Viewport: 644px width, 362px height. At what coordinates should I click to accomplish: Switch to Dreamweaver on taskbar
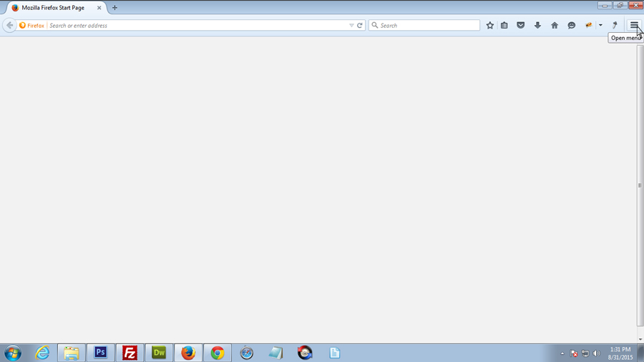click(159, 353)
